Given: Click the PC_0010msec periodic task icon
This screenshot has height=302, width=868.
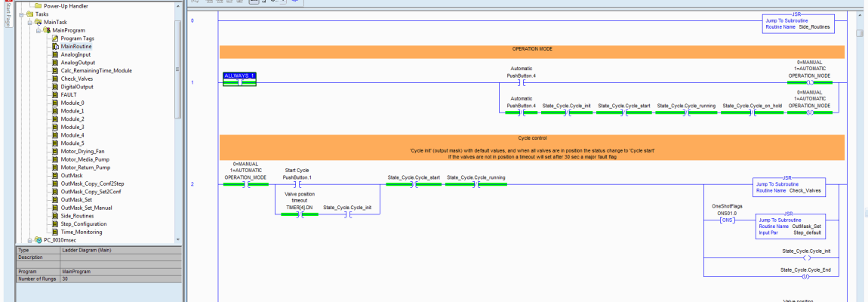Looking at the screenshot, I should (x=38, y=240).
